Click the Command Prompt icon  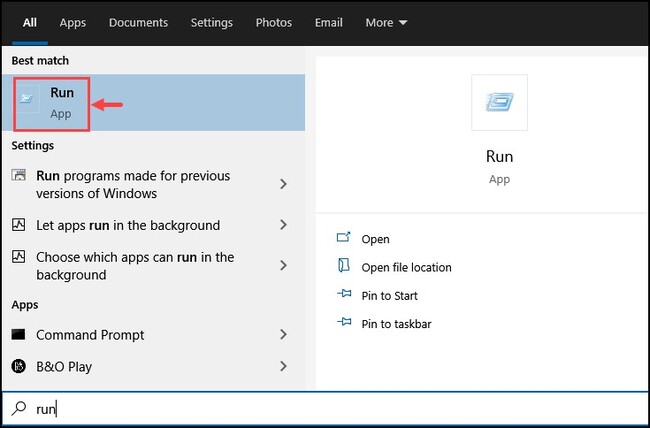(18, 334)
